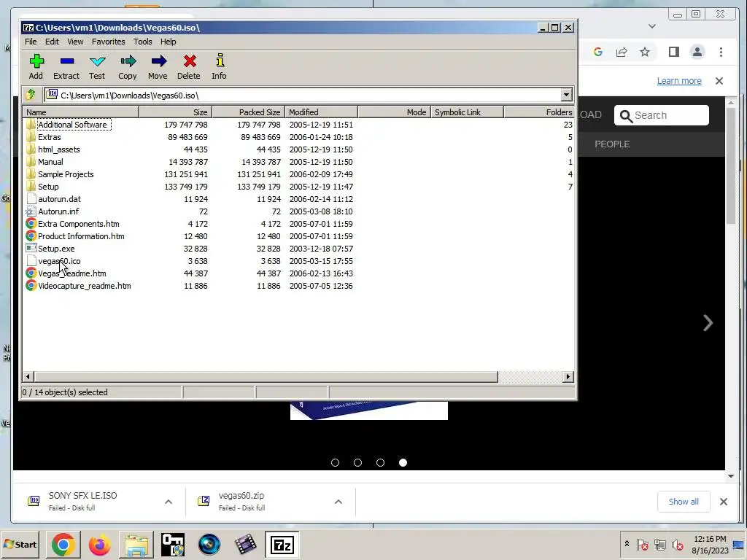Screen dimensions: 747x560
Task: Select Extra Components.htm file
Action: click(79, 224)
